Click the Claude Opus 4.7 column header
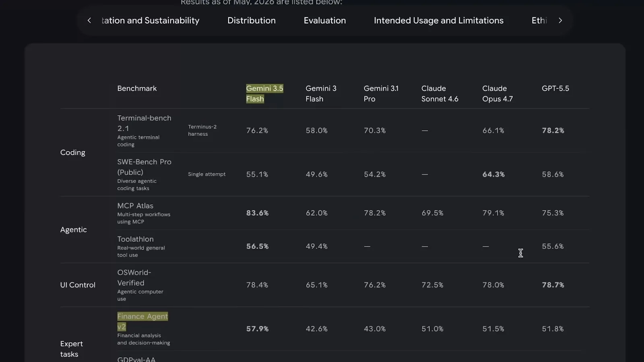Screen dimensions: 644x362 497,93
